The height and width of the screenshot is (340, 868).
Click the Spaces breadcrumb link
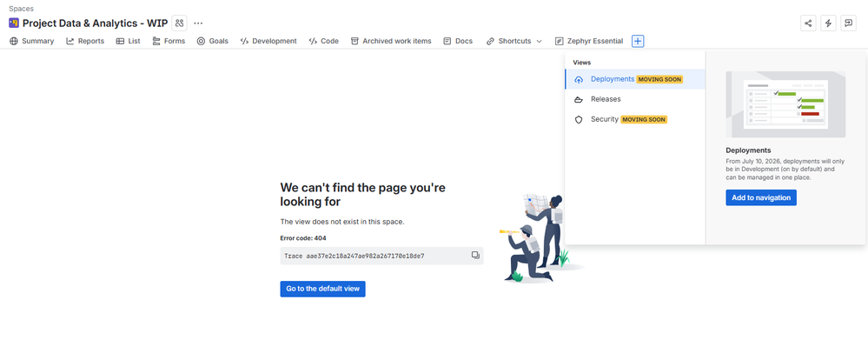21,9
